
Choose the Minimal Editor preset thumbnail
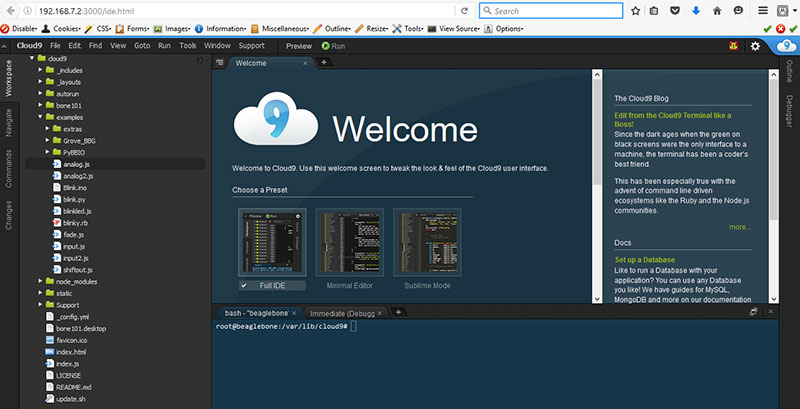pyautogui.click(x=349, y=241)
